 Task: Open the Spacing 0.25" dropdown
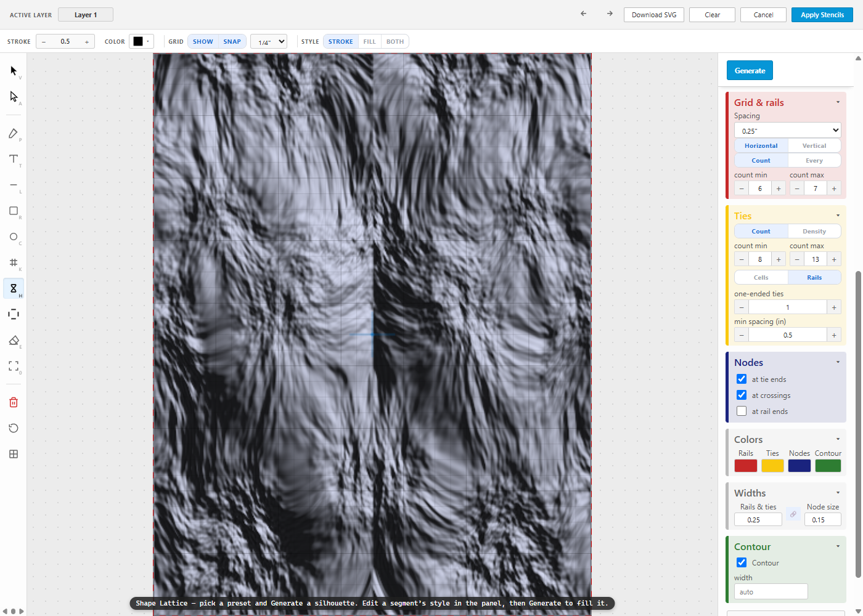(x=787, y=131)
